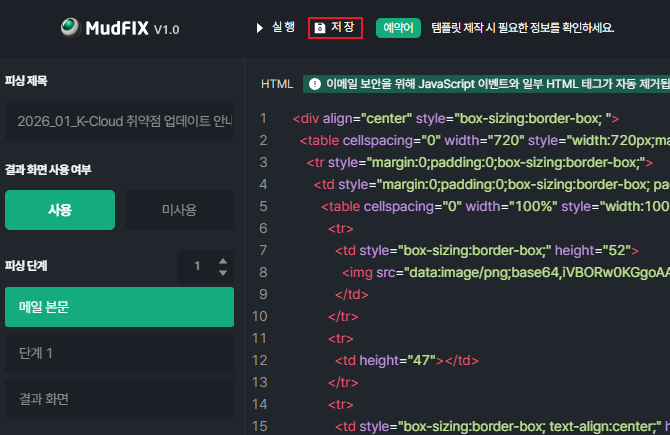Viewport: 670px width, 435px height.
Task: Open the 예약어 reserved words badge
Action: click(398, 28)
